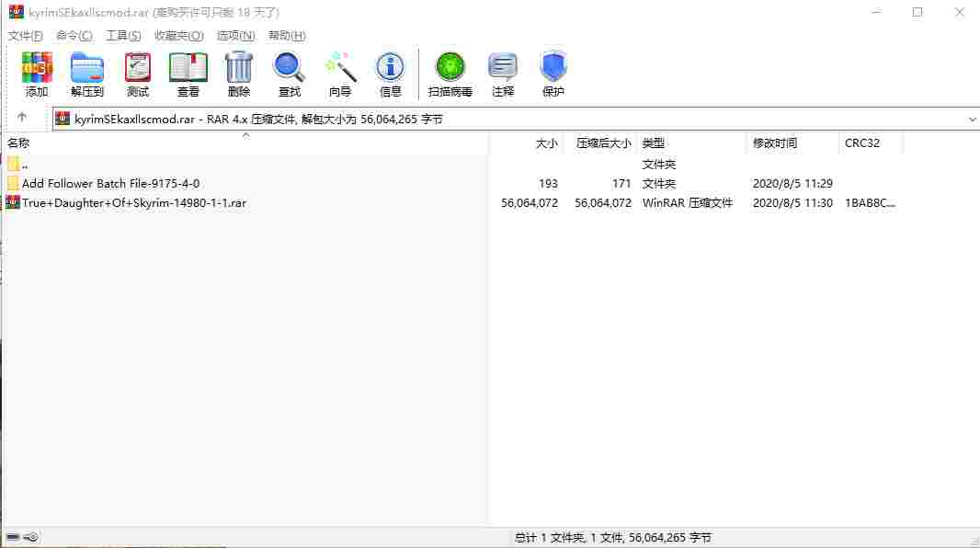The height and width of the screenshot is (548, 980).
Task: Launch the 向导 (Wizard) wand icon
Action: click(x=340, y=74)
